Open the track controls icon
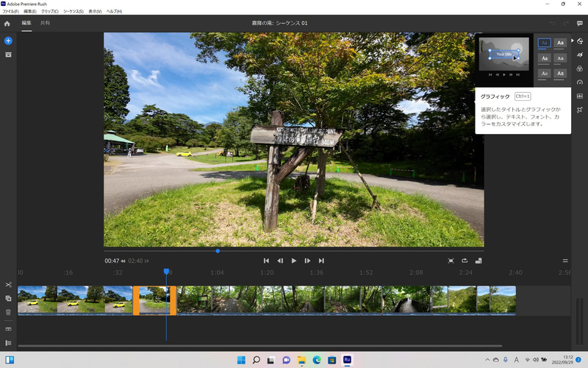The height and width of the screenshot is (368, 588). (8, 343)
